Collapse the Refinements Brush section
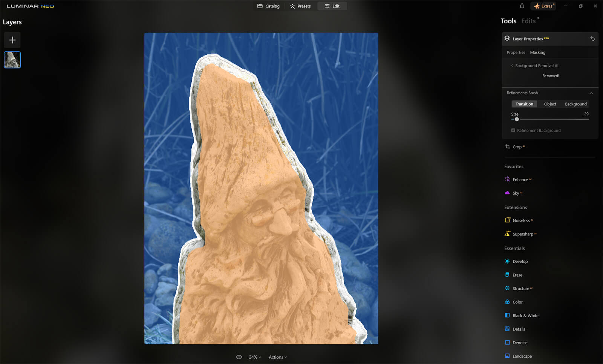 591,93
